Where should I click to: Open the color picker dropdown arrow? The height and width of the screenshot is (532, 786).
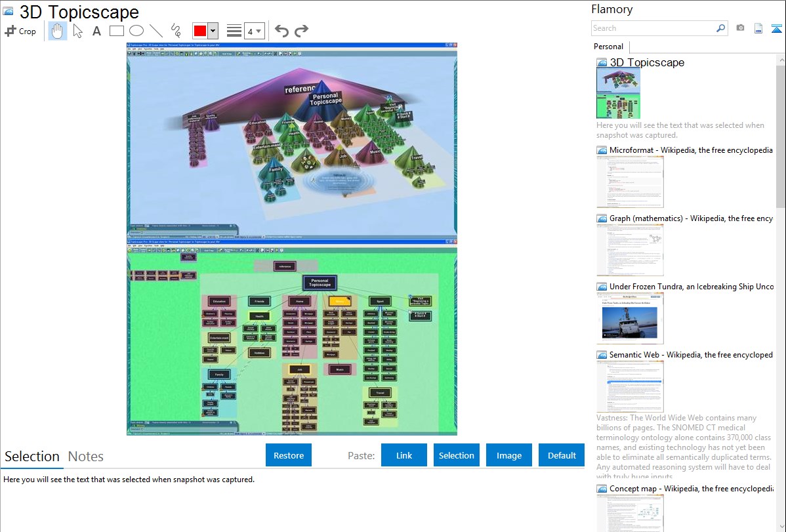213,31
